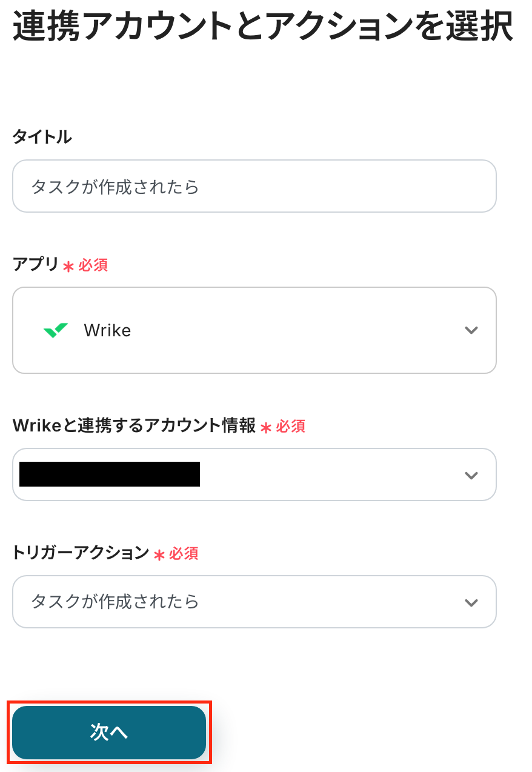Screen dimensions: 532x772
Task: Click the green Wrike logo icon
Action: click(x=56, y=330)
